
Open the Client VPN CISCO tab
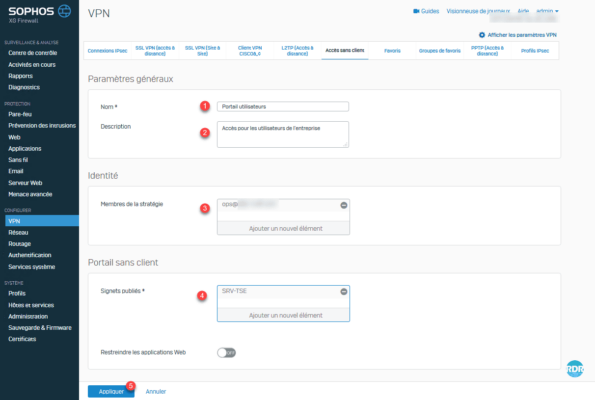250,51
